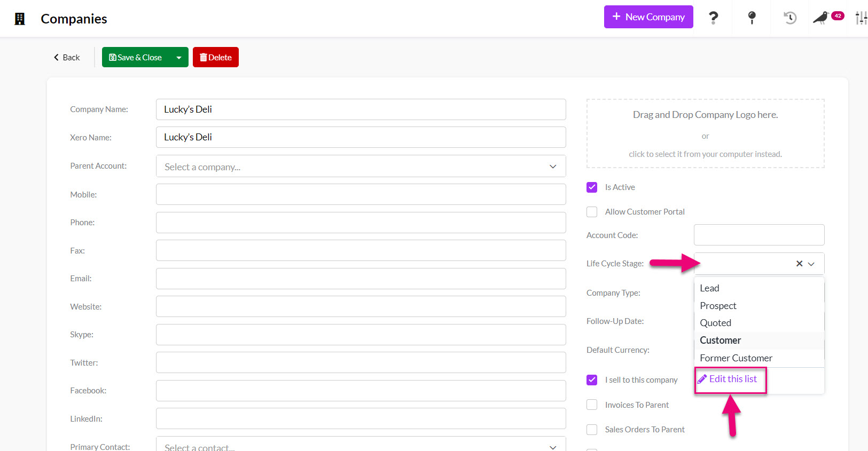Image resolution: width=868 pixels, height=451 pixels.
Task: Open the Parent Account dropdown
Action: pyautogui.click(x=361, y=167)
